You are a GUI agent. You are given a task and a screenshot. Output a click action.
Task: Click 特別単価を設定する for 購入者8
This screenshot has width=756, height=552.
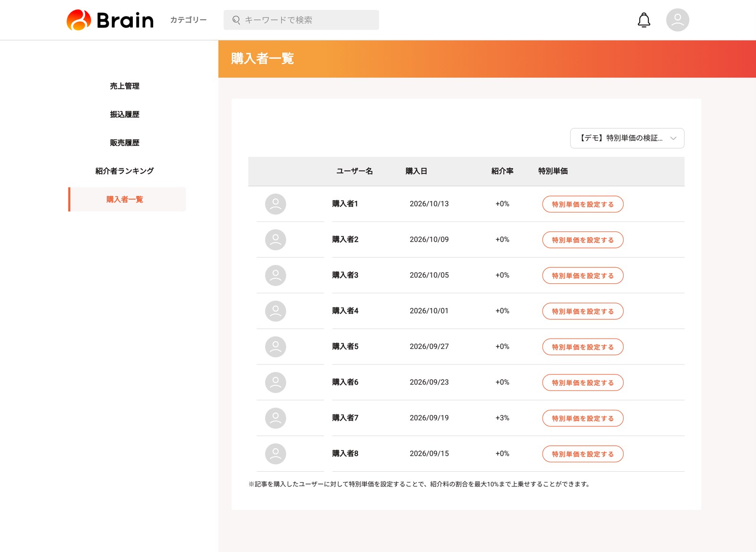click(x=583, y=454)
